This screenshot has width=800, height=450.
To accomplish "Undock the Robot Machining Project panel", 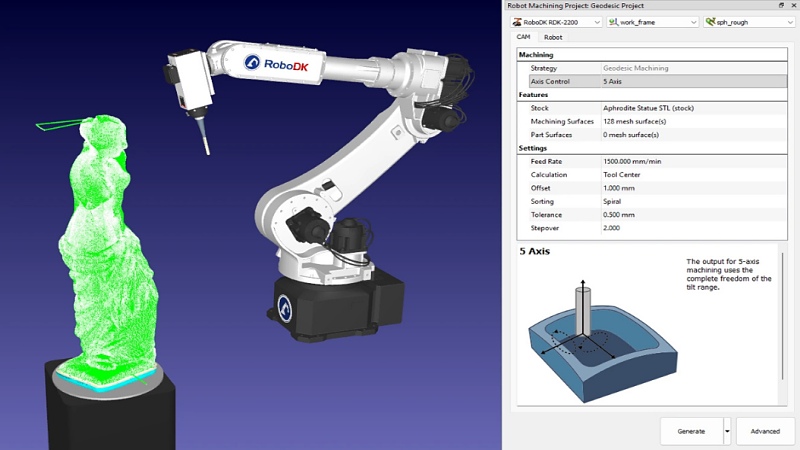I will point(781,5).
